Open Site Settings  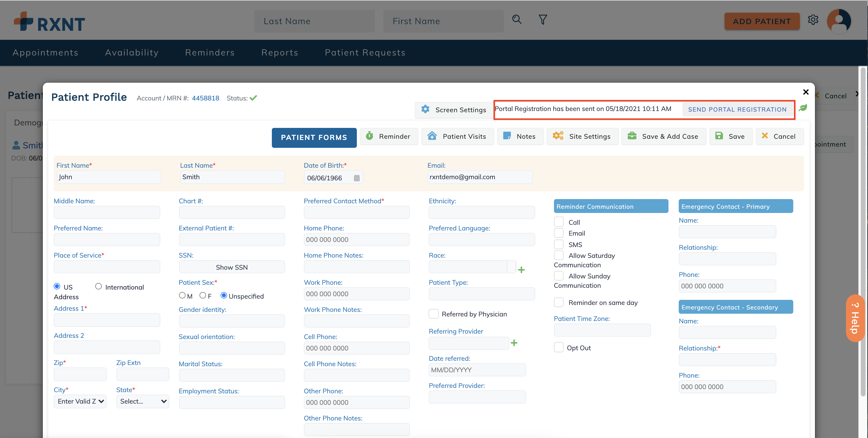[582, 136]
